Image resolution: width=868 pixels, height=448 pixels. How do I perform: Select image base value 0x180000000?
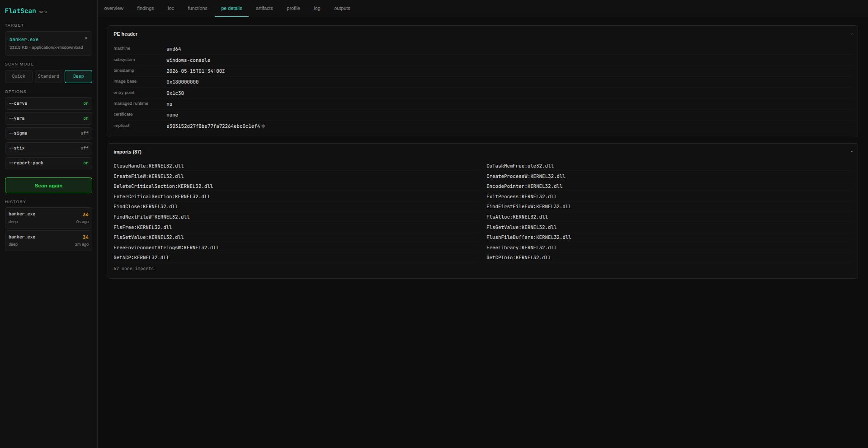coord(182,82)
